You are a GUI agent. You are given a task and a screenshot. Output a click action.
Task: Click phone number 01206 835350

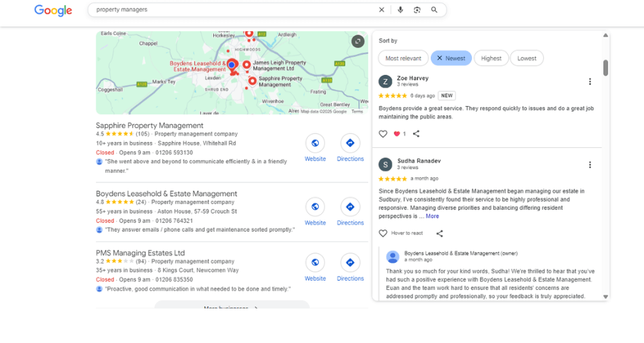pos(174,280)
